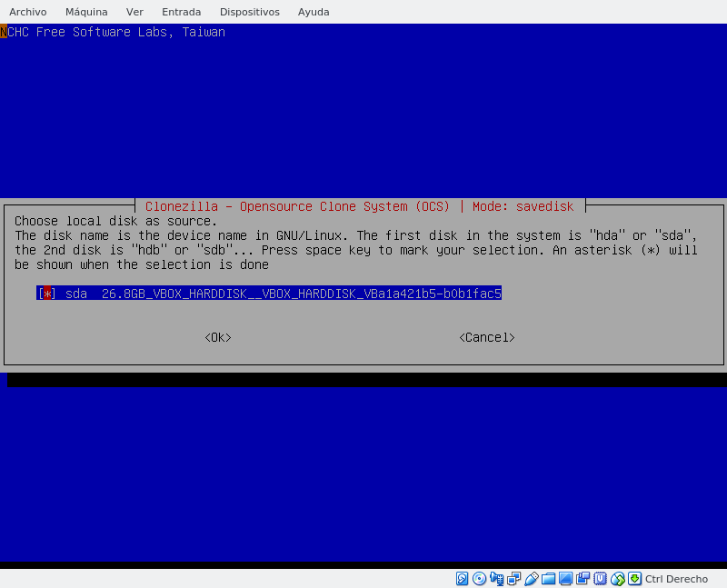
Task: Confirm disk selection with Ok
Action: coord(218,337)
